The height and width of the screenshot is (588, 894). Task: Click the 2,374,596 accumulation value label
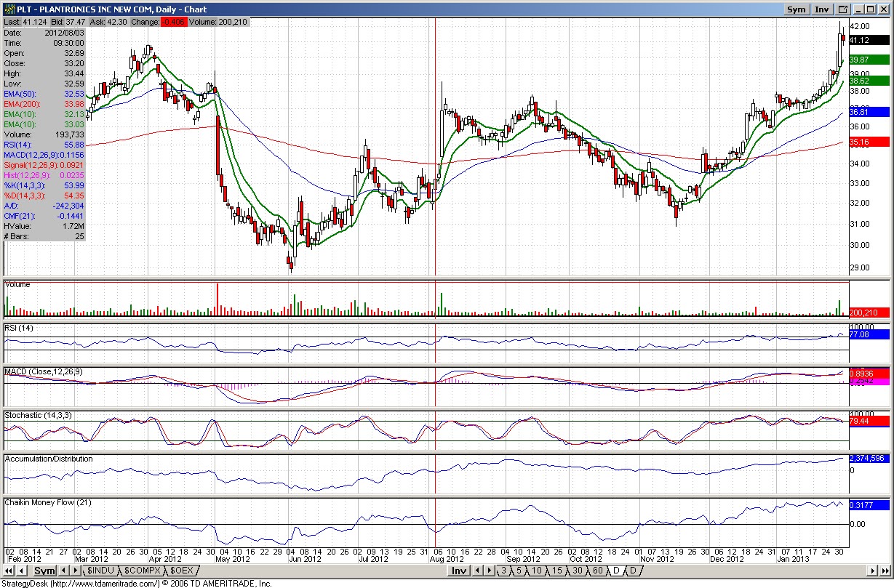coord(869,459)
